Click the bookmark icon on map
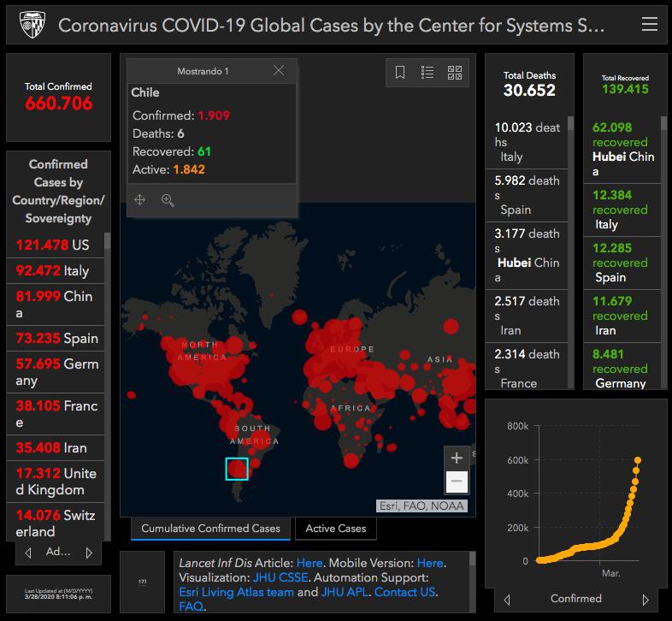Image resolution: width=672 pixels, height=621 pixels. click(x=400, y=73)
